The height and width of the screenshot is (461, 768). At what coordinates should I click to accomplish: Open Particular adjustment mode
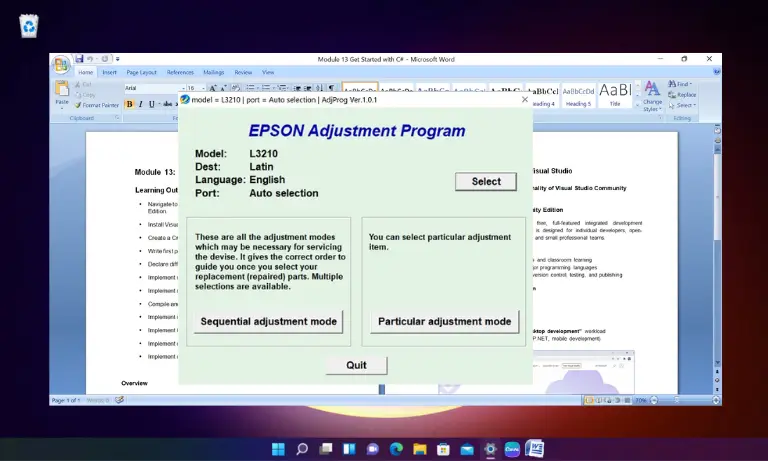point(444,322)
